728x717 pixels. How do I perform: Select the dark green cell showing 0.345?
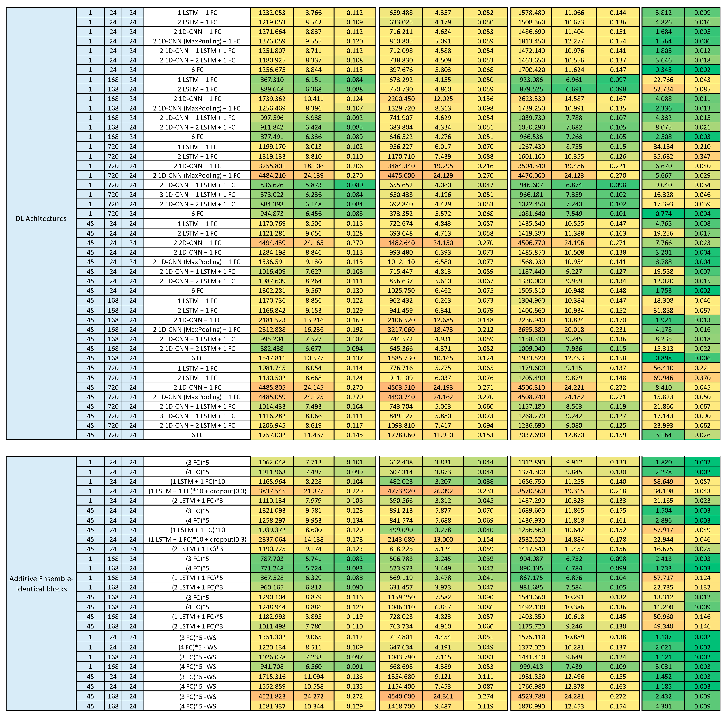coord(663,70)
